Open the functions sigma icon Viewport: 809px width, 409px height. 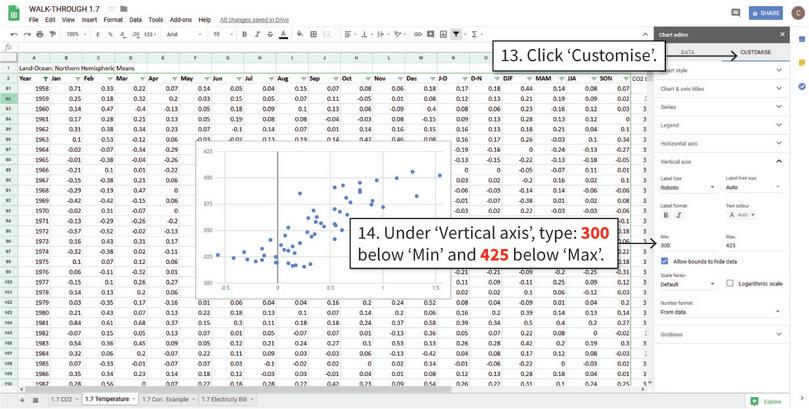(x=474, y=35)
